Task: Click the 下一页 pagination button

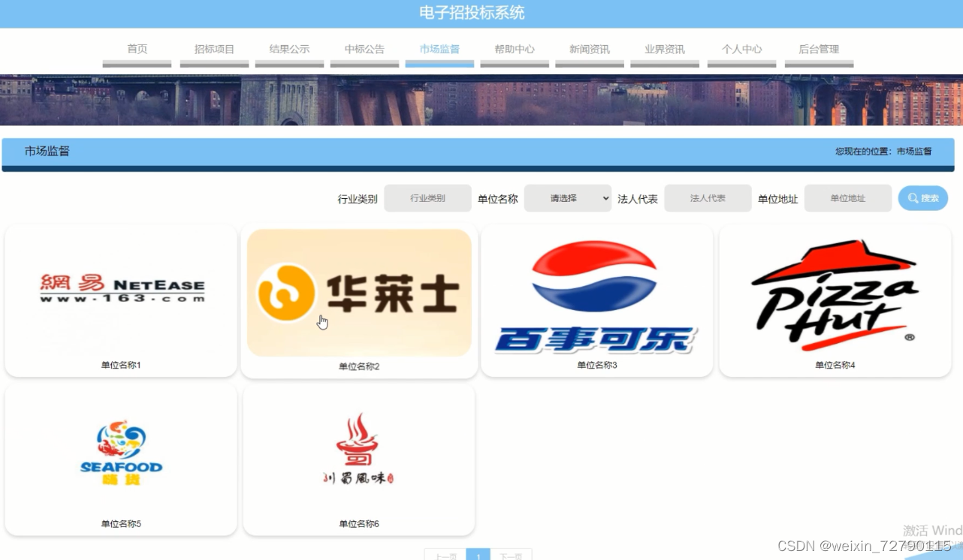Action: pyautogui.click(x=511, y=555)
